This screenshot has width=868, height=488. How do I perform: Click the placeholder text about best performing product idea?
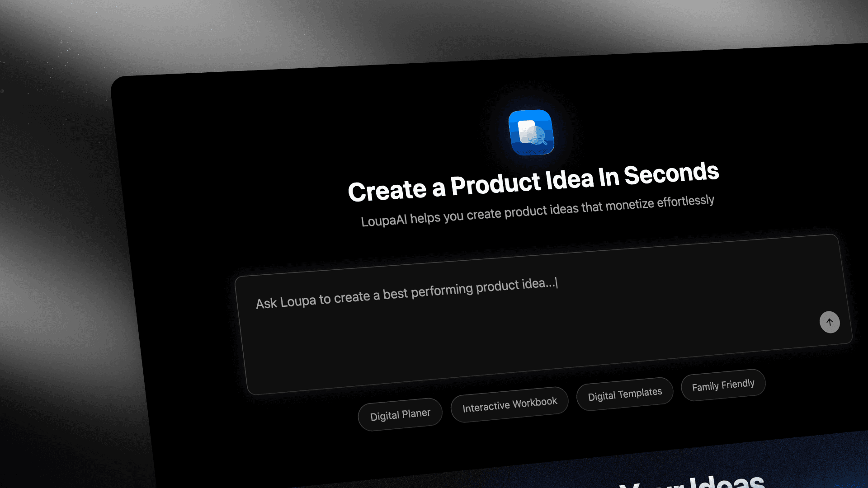[x=406, y=293]
